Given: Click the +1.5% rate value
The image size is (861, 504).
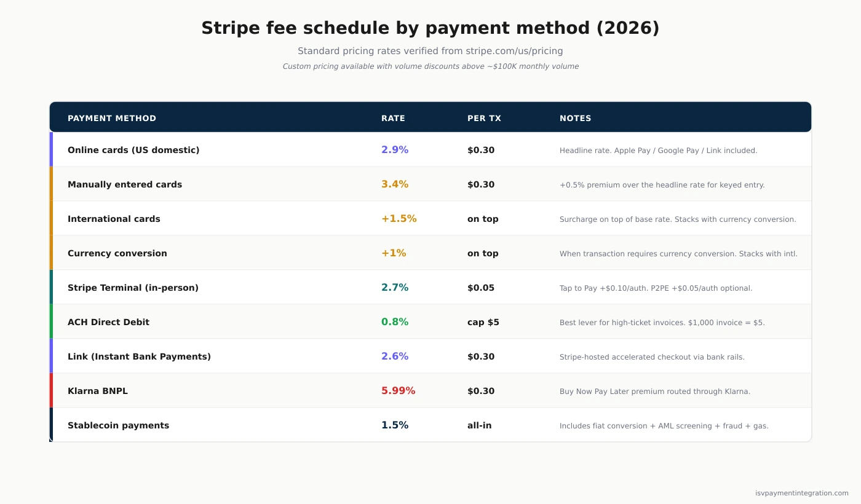Looking at the screenshot, I should point(399,219).
